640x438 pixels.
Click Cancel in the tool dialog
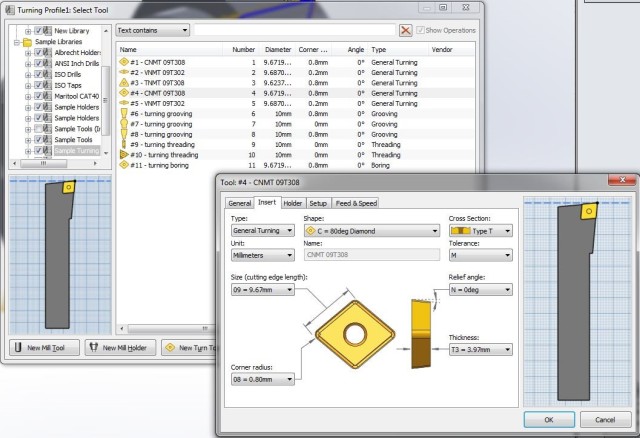(x=605, y=420)
